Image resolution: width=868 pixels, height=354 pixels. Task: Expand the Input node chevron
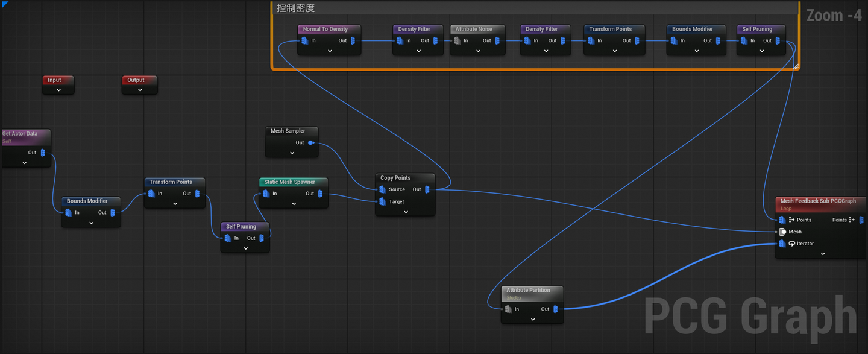coord(58,90)
